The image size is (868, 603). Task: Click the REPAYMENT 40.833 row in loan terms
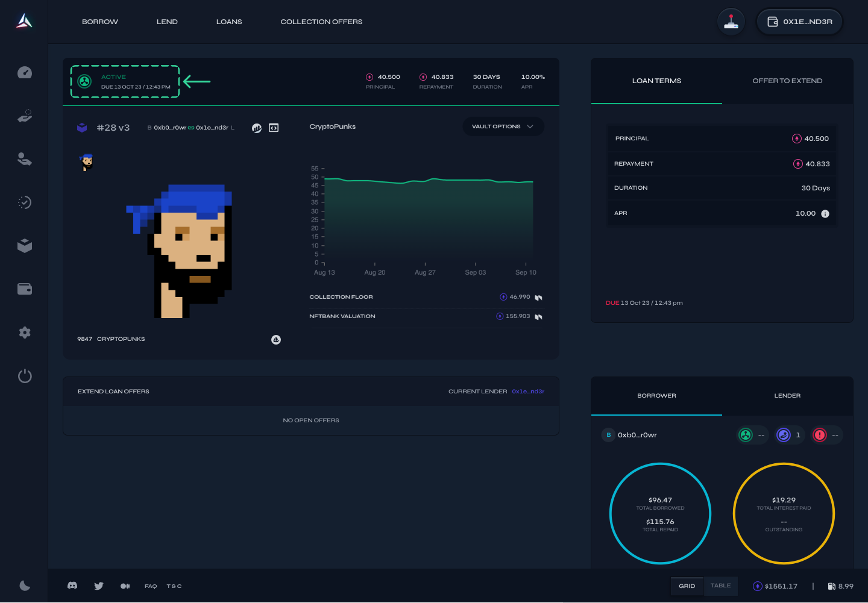[x=722, y=164]
